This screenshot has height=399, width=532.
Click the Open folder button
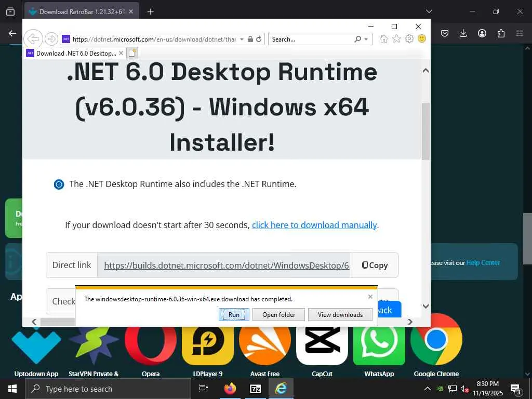click(x=278, y=314)
